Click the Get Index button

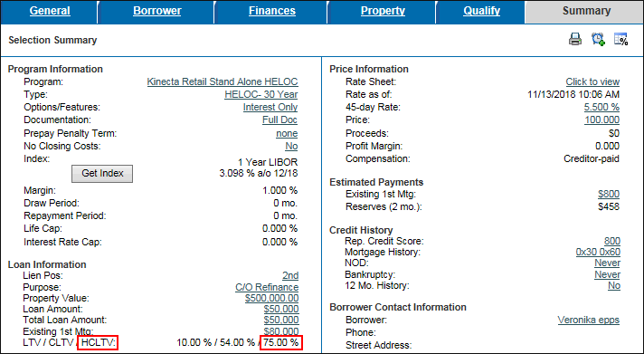[x=102, y=174]
